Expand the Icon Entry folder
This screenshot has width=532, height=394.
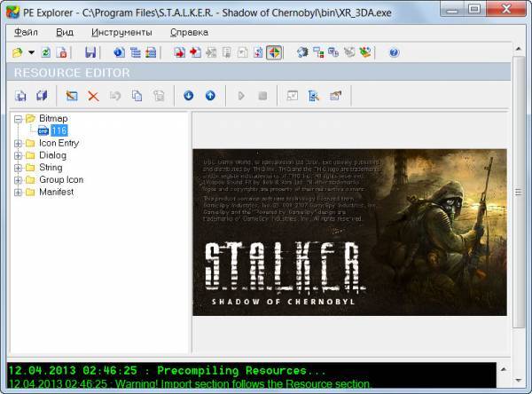(x=19, y=144)
